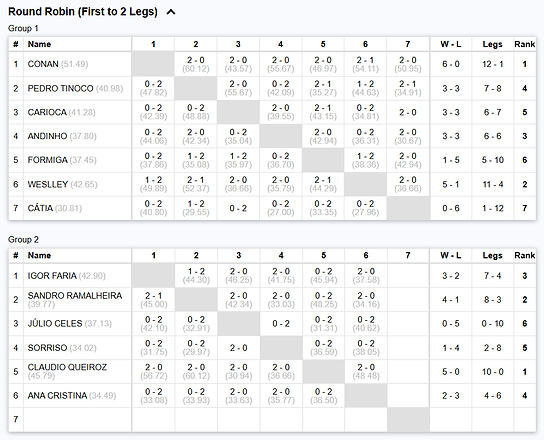Image resolution: width=544 pixels, height=440 pixels.
Task: Open CONAN vs WESLLEY 2-1 result
Action: [x=365, y=64]
